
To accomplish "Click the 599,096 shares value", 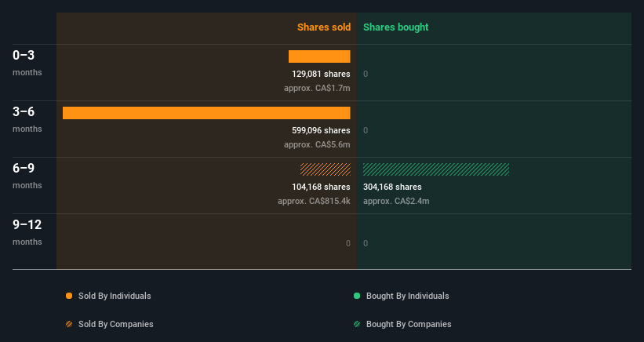I will (x=321, y=130).
